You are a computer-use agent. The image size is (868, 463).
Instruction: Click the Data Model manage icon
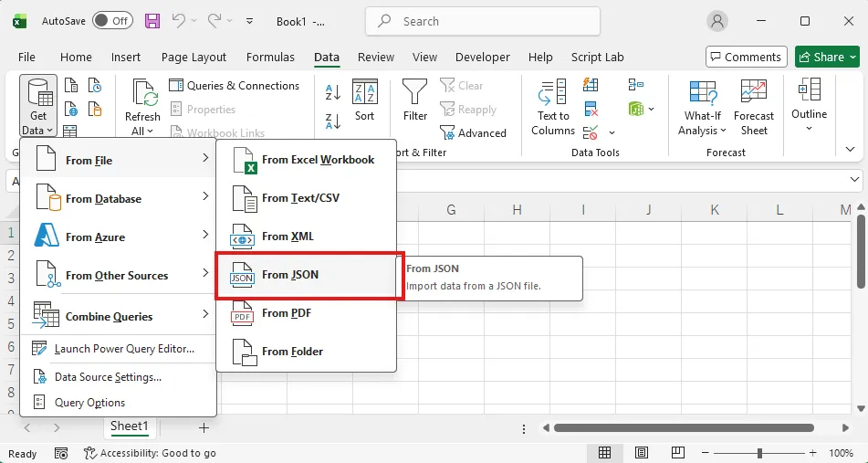pyautogui.click(x=636, y=109)
